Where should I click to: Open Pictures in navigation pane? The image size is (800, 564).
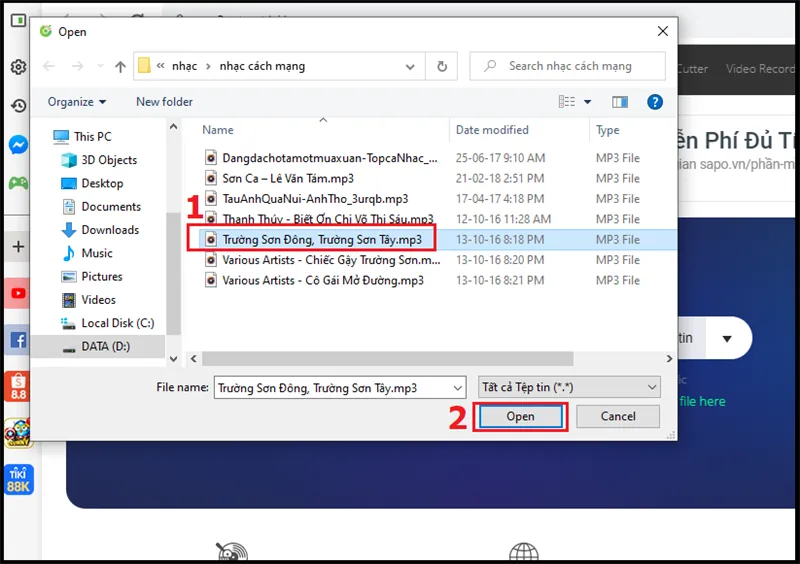point(92,277)
